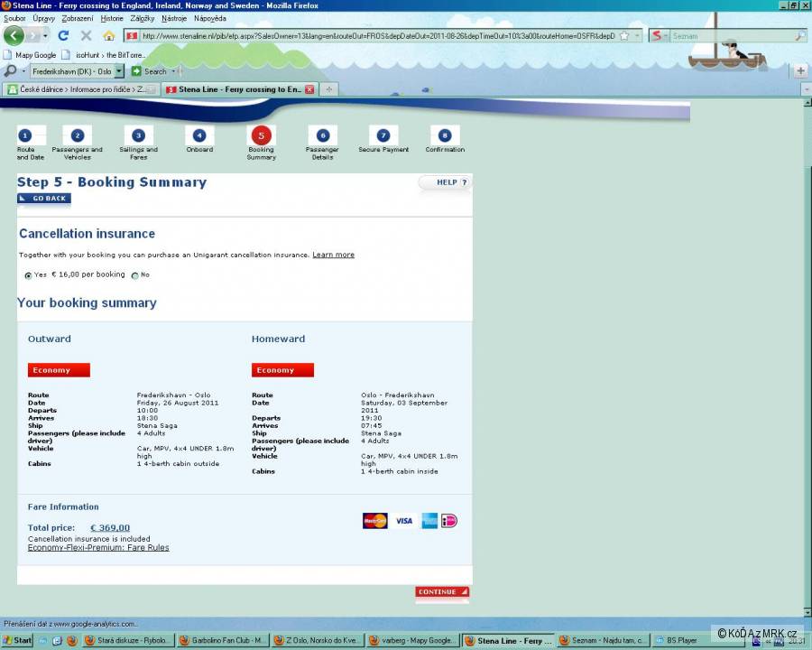Click the magnifier in the Seznam search box
This screenshot has height=650, width=812.
click(800, 36)
